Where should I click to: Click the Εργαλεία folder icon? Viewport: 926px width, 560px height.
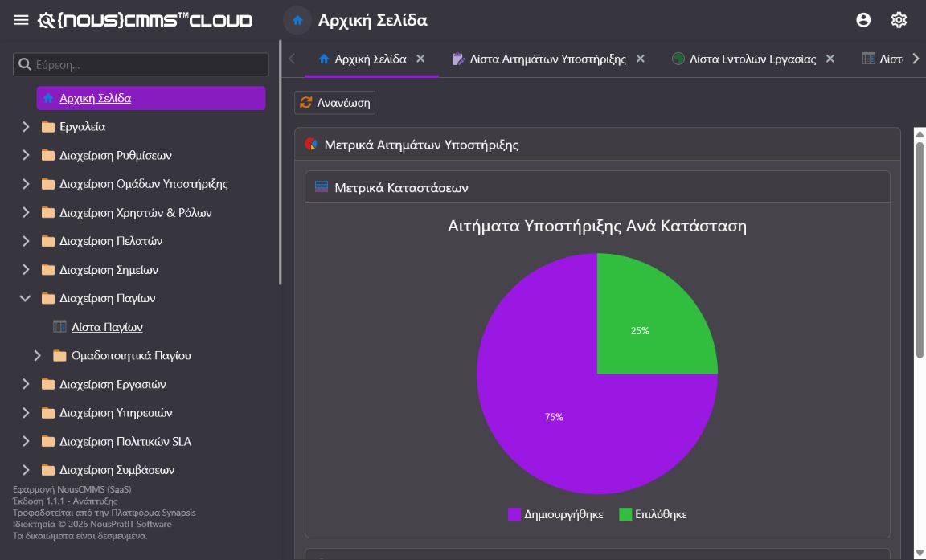pyautogui.click(x=48, y=127)
